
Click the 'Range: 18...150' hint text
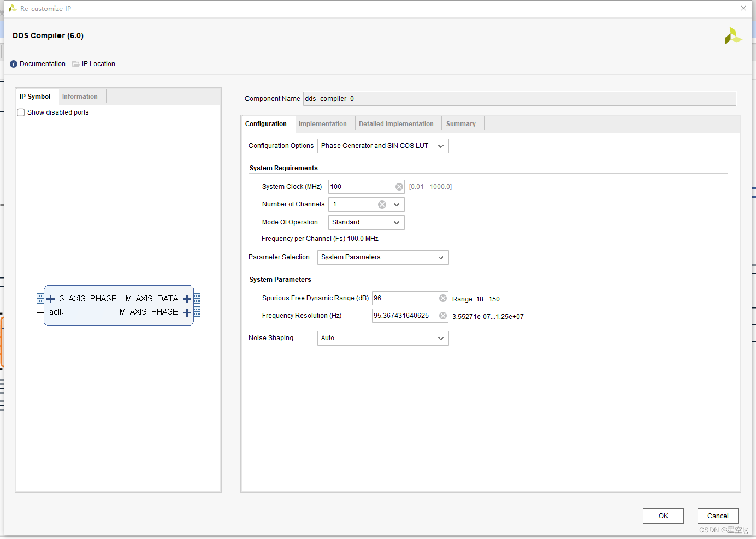point(476,299)
